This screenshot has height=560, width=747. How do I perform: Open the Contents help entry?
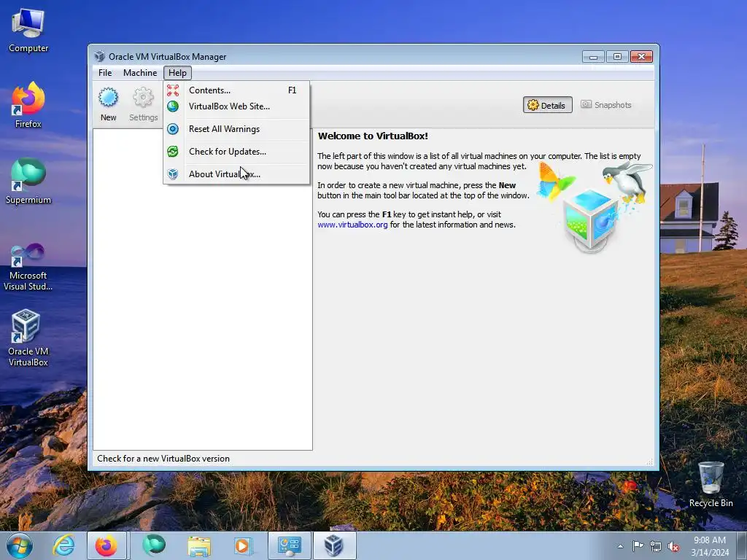[x=236, y=90]
